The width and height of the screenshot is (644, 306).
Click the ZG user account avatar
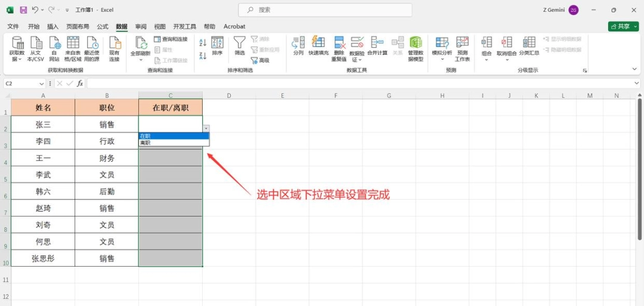tap(574, 10)
